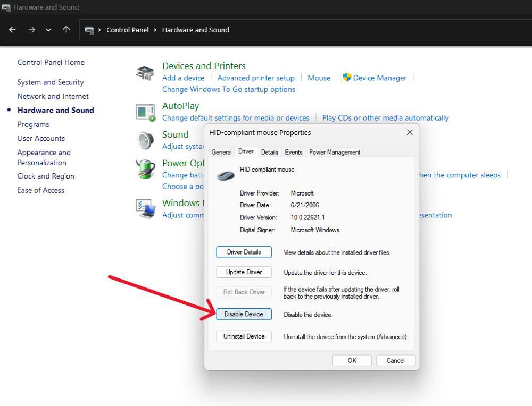
Task: Open recent locations dropdown chevron
Action: pos(48,30)
